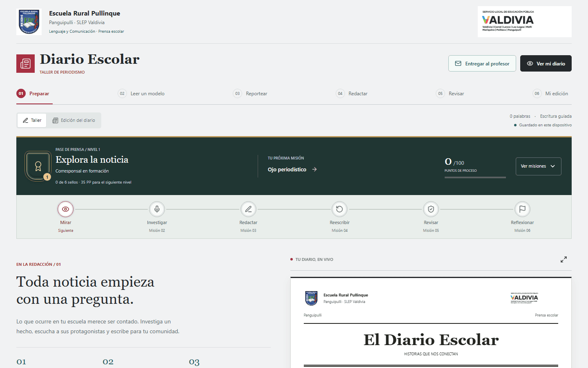Click the press pass badge icon
Screen dimensions: 588x368
pos(38,166)
